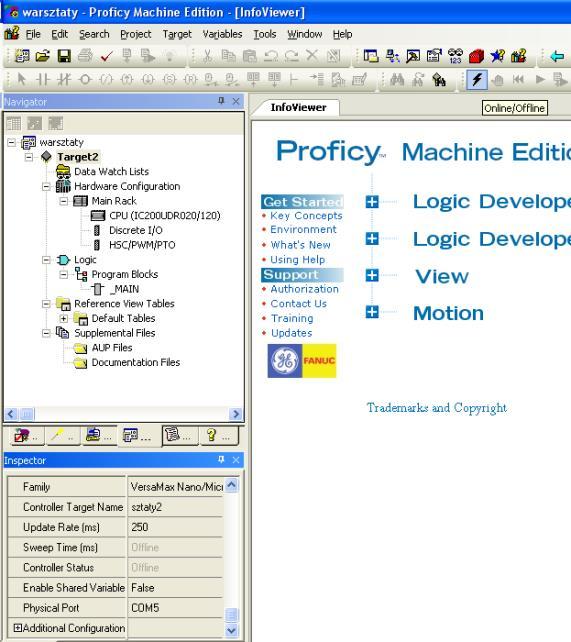Screen dimensions: 571x642
Task: Open the What's New link
Action: pyautogui.click(x=300, y=245)
